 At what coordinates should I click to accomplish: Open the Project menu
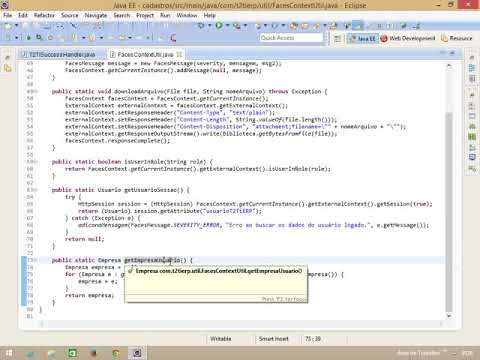[145, 15]
